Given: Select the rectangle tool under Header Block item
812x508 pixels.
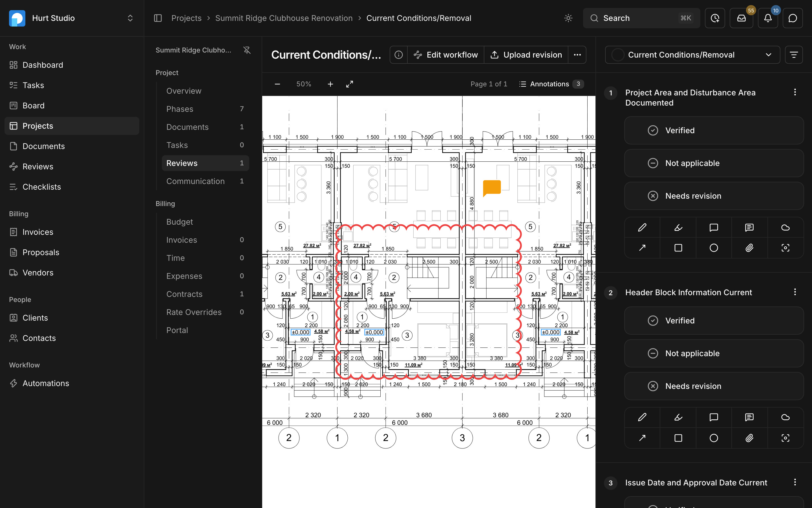Looking at the screenshot, I should (678, 438).
